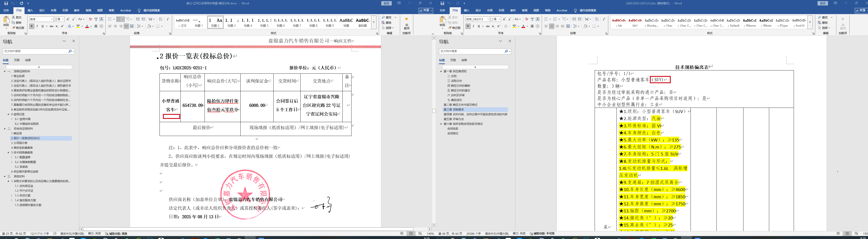The height and width of the screenshot is (239, 868).
Task: Go to heading 3 分项报价表 in left navigation
Action: point(19,143)
